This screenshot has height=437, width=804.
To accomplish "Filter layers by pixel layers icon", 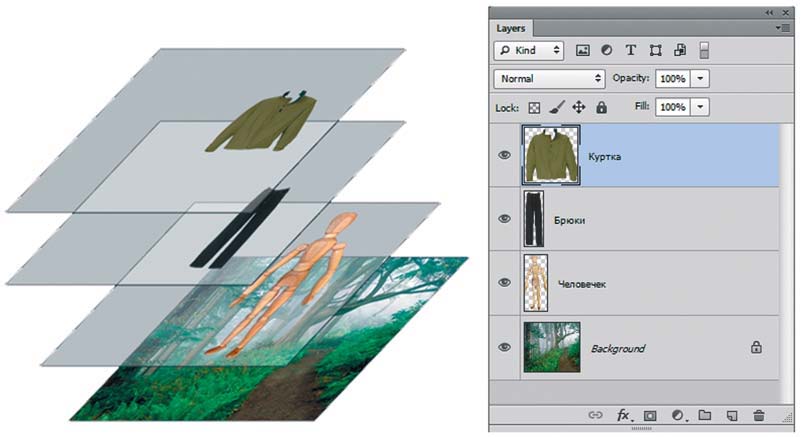I will 582,50.
